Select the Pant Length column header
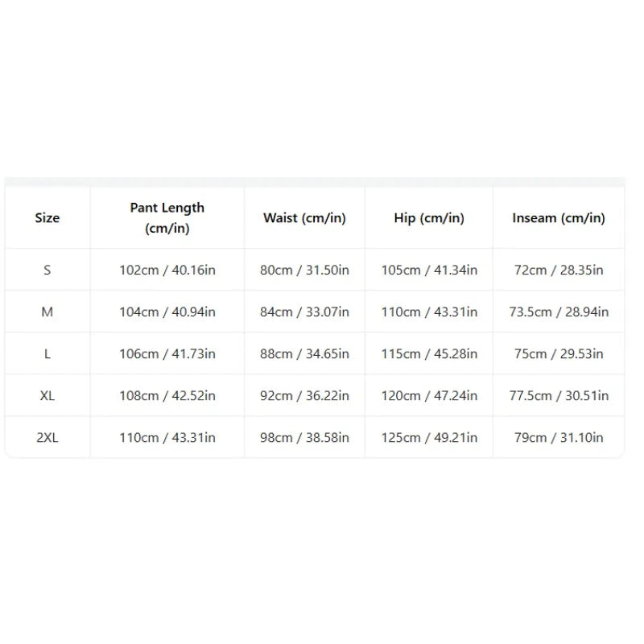The image size is (644, 644). click(167, 217)
